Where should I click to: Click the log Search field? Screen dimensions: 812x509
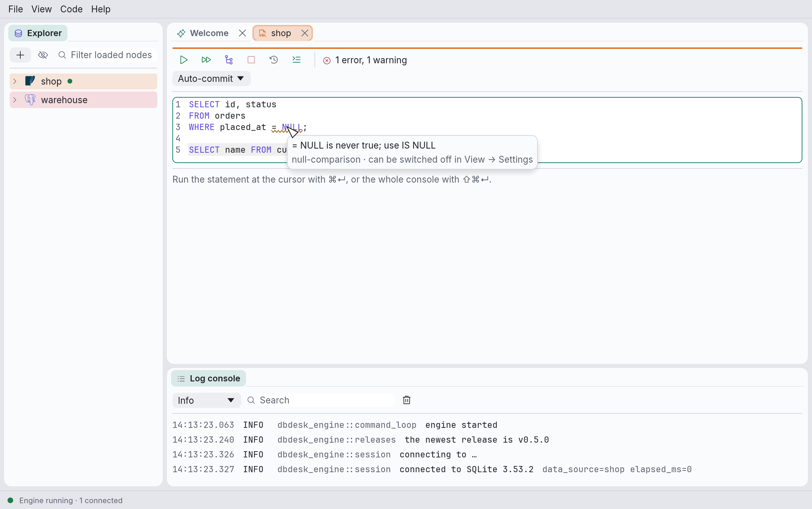point(325,400)
